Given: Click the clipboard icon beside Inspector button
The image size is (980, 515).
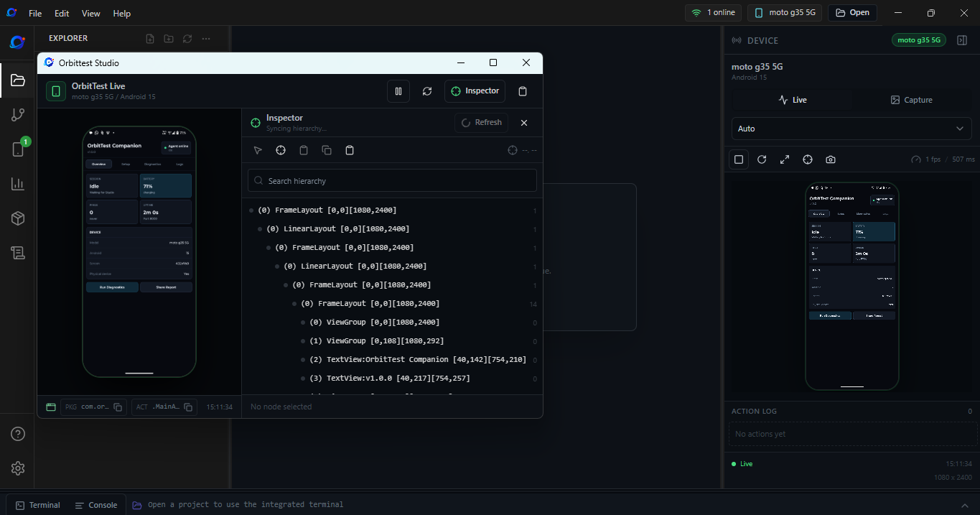Looking at the screenshot, I should click(523, 91).
